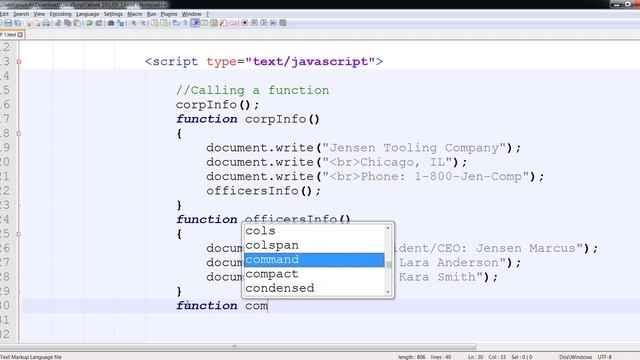
Task: Click the Start Recording macro icon
Action: pyautogui.click(x=244, y=23)
